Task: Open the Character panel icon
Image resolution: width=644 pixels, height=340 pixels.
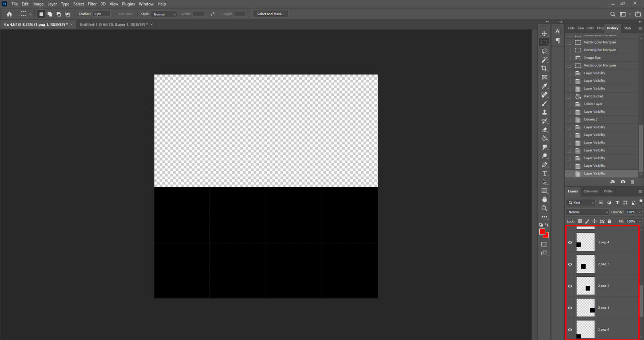Action: pos(557,31)
